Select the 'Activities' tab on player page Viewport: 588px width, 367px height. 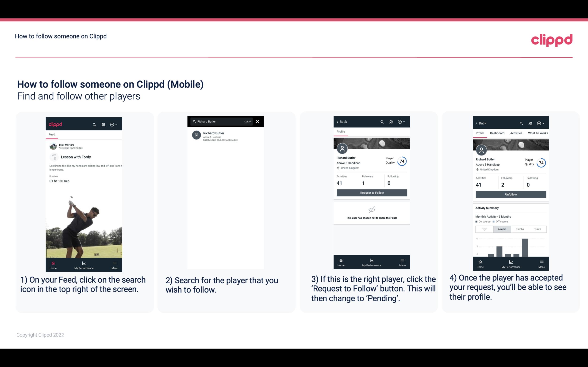coord(516,133)
